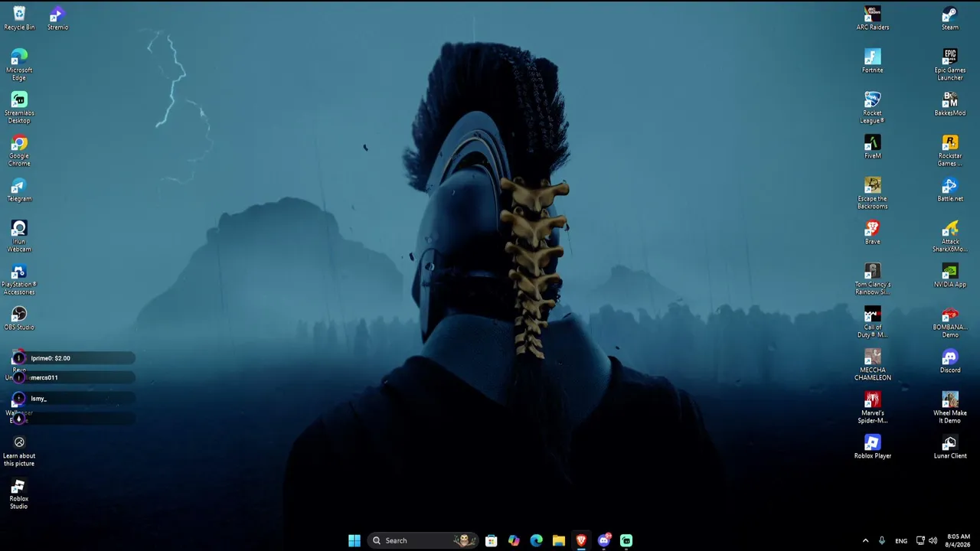
Task: Launch ARC Raiders desktop shortcut
Action: (873, 18)
